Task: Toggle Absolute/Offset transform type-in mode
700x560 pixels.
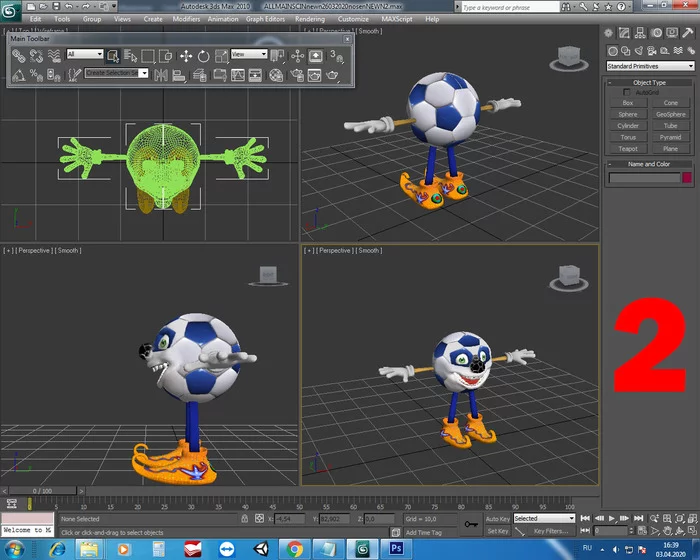Action: pyautogui.click(x=259, y=518)
